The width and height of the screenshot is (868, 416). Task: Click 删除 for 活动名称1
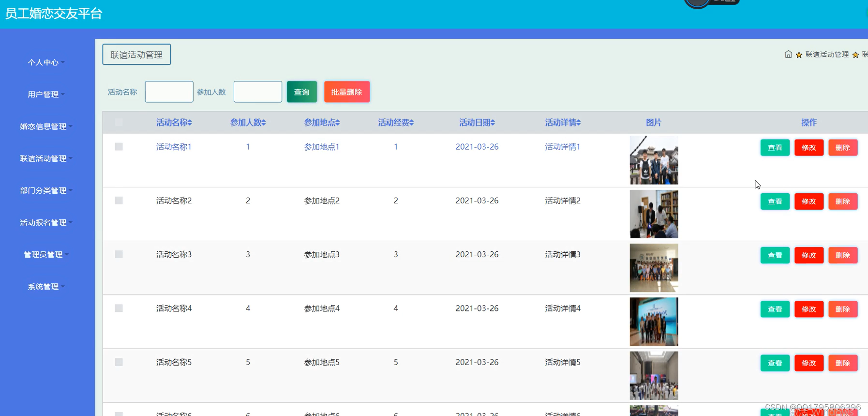843,148
